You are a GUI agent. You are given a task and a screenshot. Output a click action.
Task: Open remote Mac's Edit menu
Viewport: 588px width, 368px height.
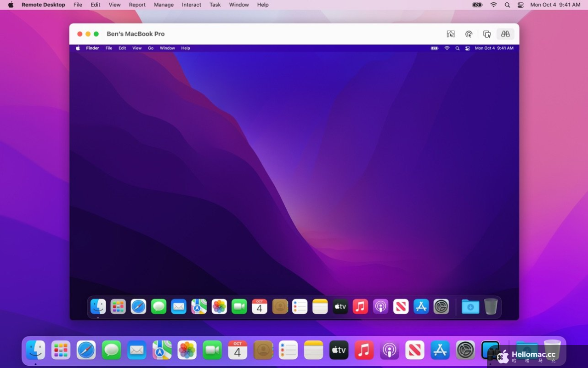coord(122,48)
